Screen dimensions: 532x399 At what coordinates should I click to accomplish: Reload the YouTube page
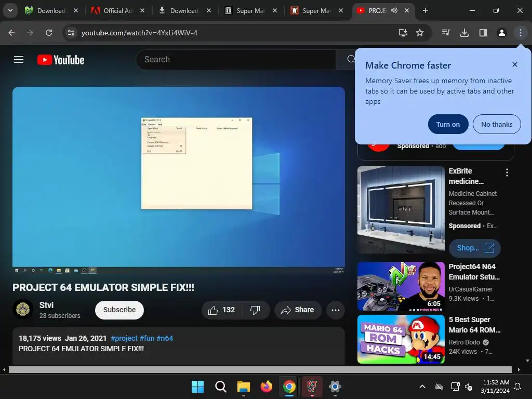pyautogui.click(x=49, y=33)
